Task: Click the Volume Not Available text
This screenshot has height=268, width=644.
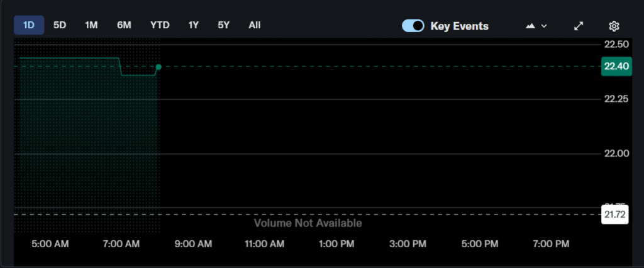Action: point(308,223)
